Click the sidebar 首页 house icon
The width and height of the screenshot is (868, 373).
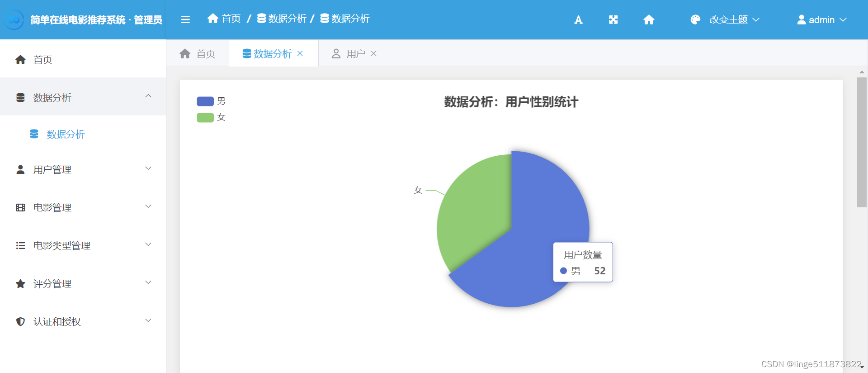(20, 59)
